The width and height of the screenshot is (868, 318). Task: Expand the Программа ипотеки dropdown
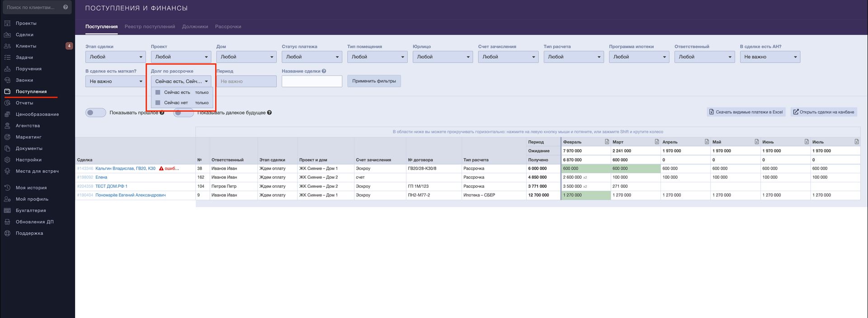point(639,57)
